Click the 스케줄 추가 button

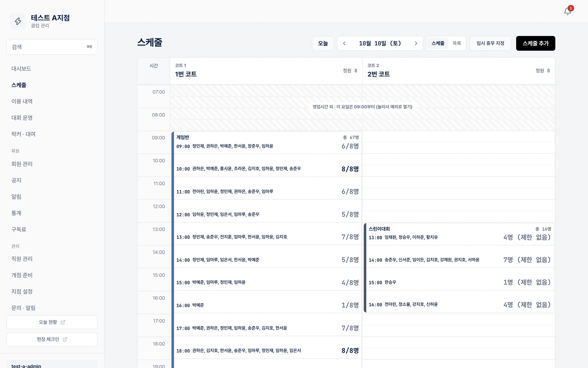coord(536,43)
